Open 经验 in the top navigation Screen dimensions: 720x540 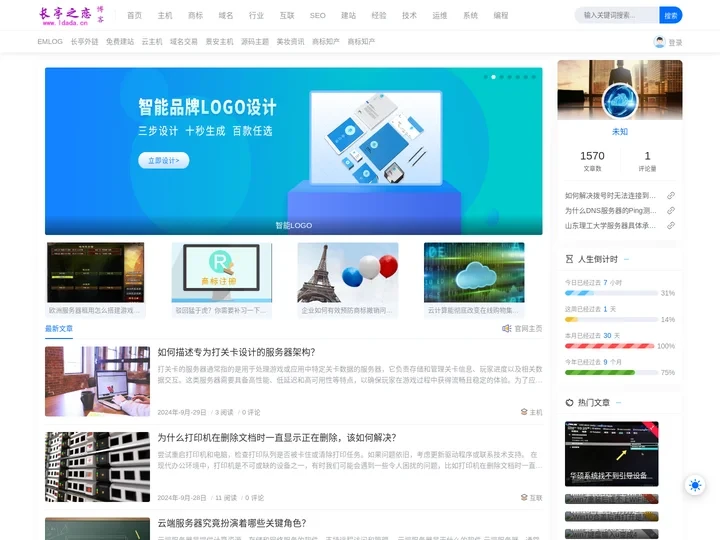point(379,16)
